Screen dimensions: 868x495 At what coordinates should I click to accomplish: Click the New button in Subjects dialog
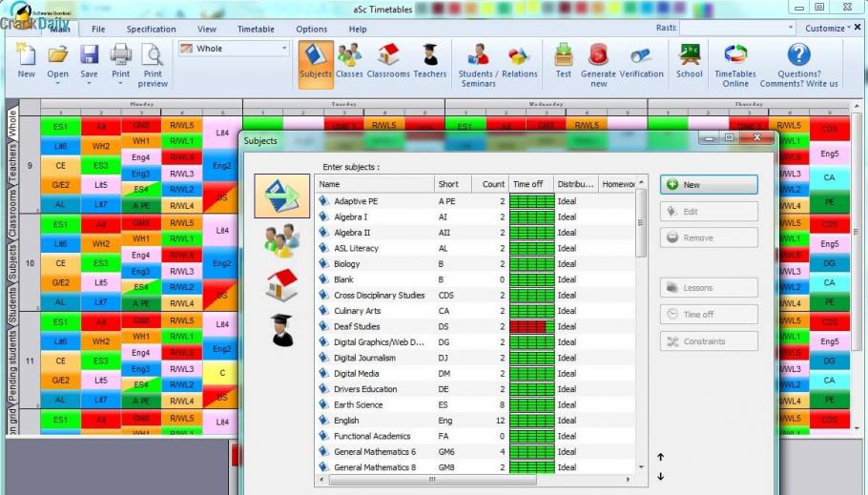tap(709, 184)
